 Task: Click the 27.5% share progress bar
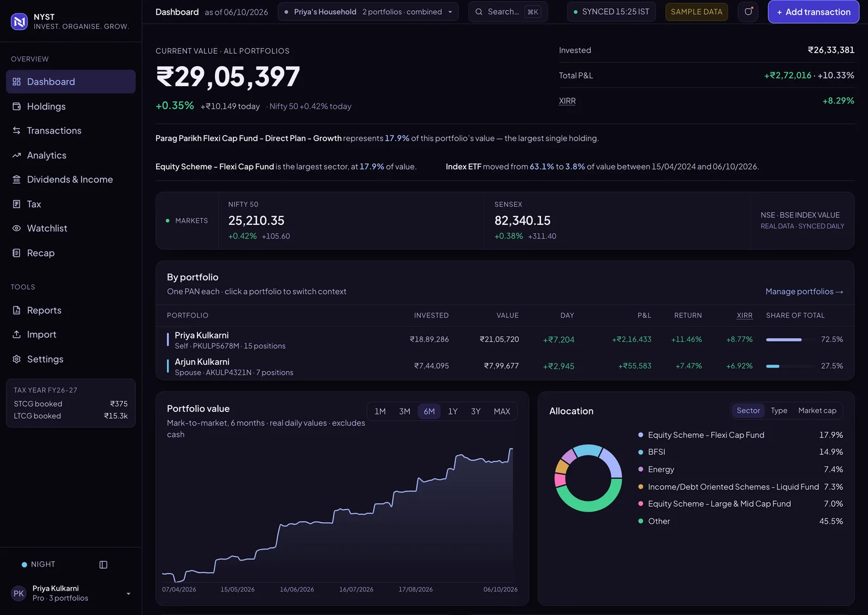coord(790,366)
